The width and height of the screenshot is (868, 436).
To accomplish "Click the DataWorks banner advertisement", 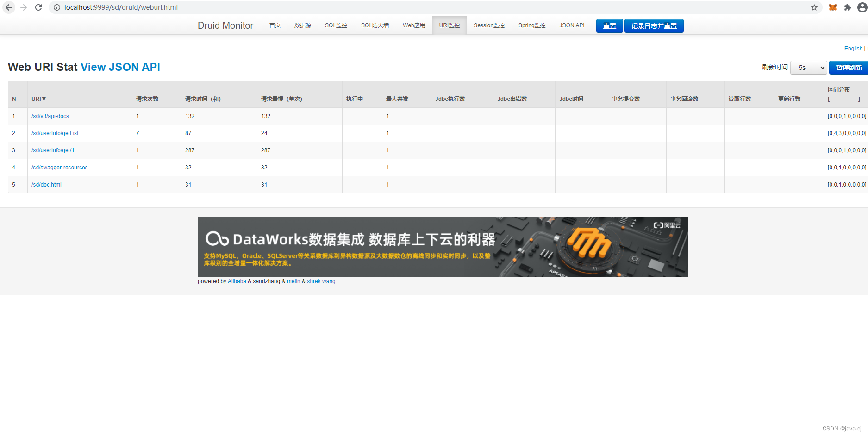I will click(x=443, y=247).
